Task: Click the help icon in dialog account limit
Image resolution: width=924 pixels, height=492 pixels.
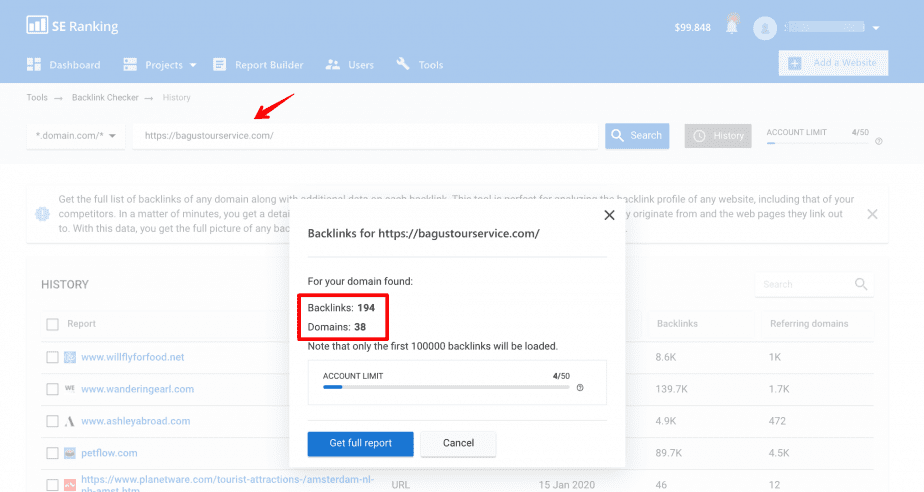Action: [580, 388]
